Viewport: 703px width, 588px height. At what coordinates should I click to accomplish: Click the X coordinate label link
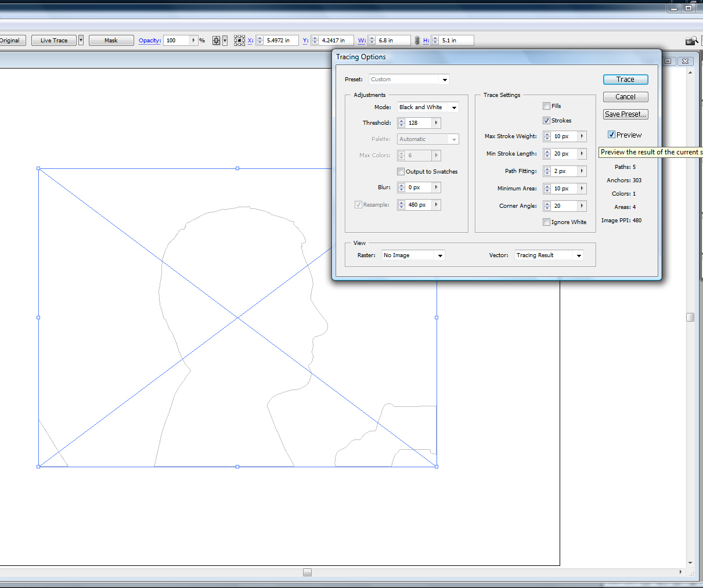(251, 41)
